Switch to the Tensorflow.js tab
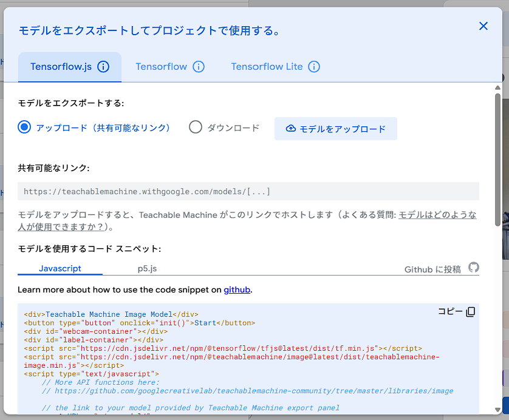Image resolution: width=509 pixels, height=420 pixels. (70, 67)
